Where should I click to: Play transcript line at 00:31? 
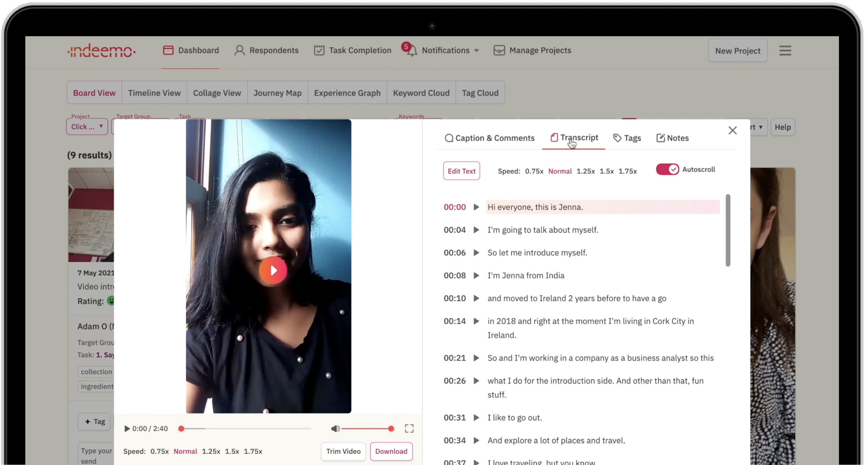pyautogui.click(x=476, y=417)
